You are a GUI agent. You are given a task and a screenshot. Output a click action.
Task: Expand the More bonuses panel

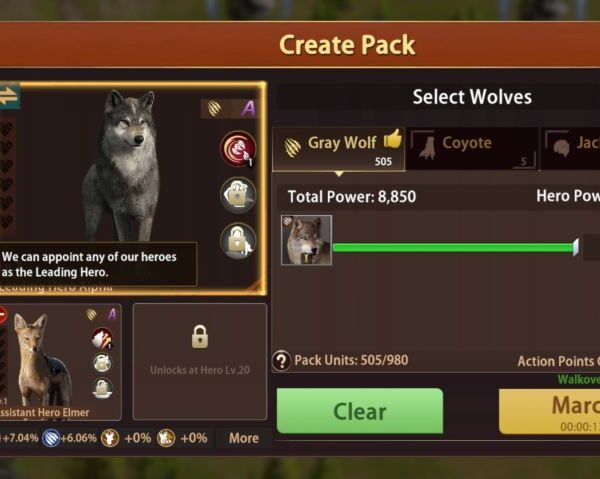pyautogui.click(x=244, y=438)
